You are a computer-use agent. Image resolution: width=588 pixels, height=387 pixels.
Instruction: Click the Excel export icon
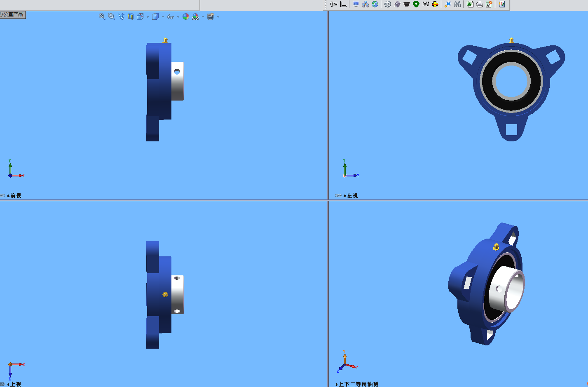tap(470, 4)
